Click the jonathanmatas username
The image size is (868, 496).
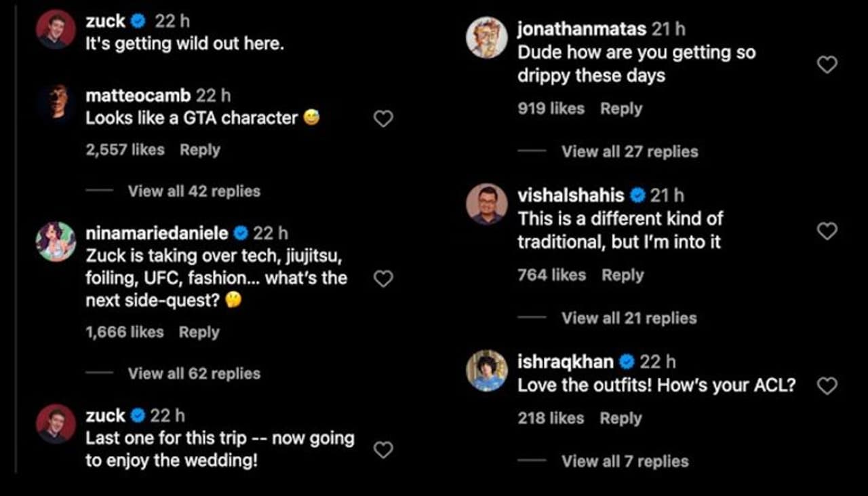click(x=582, y=29)
